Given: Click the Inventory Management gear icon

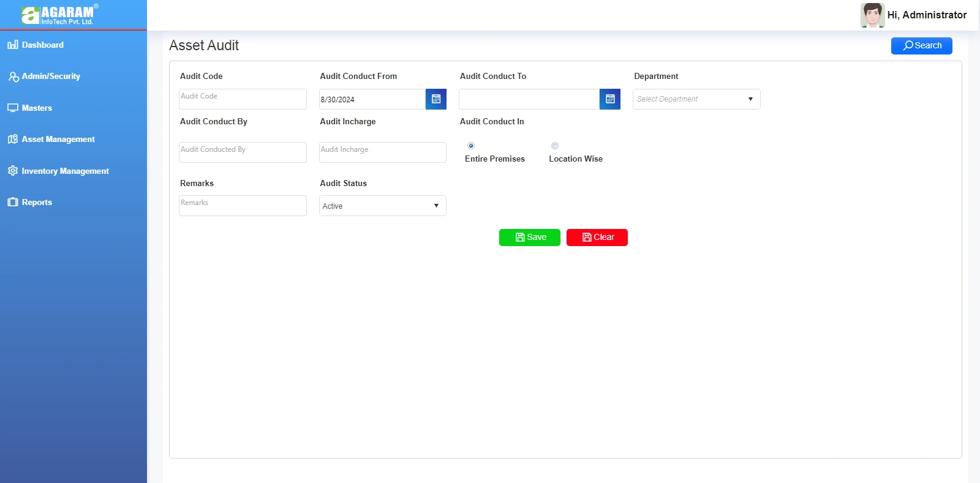Looking at the screenshot, I should [13, 171].
